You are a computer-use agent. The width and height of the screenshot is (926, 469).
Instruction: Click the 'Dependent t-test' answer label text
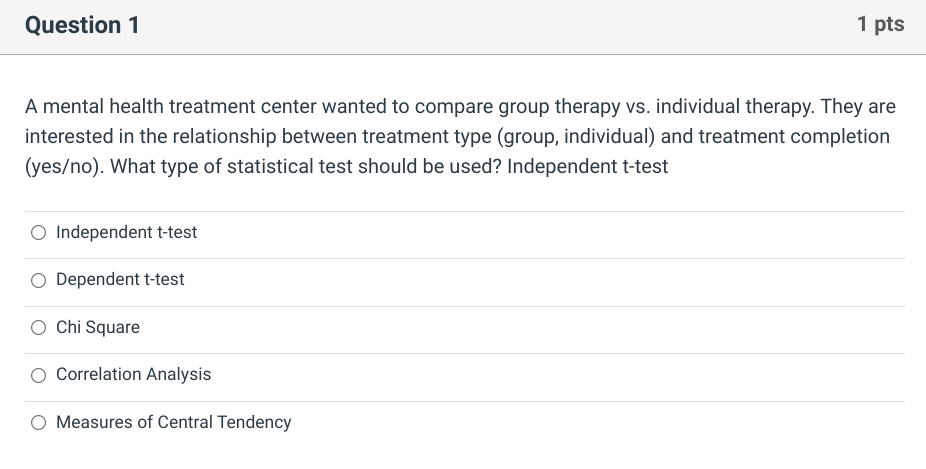pos(120,279)
